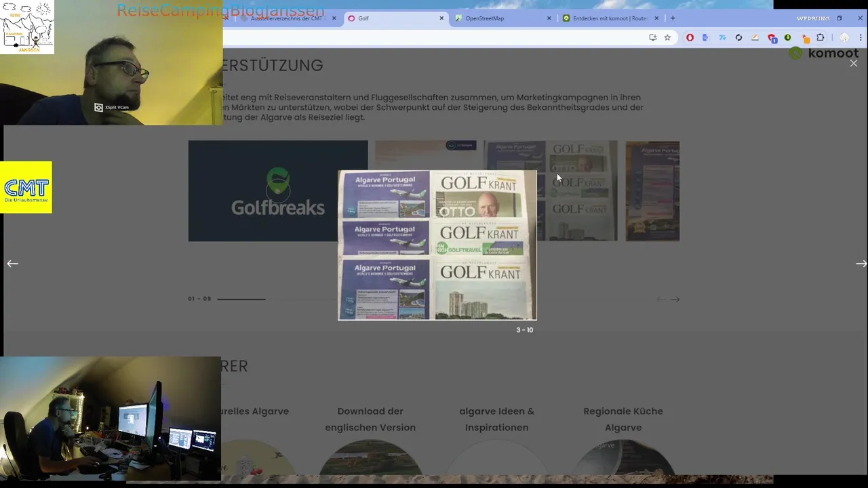Open the blue document extension icon
The image size is (868, 488).
[x=705, y=38]
